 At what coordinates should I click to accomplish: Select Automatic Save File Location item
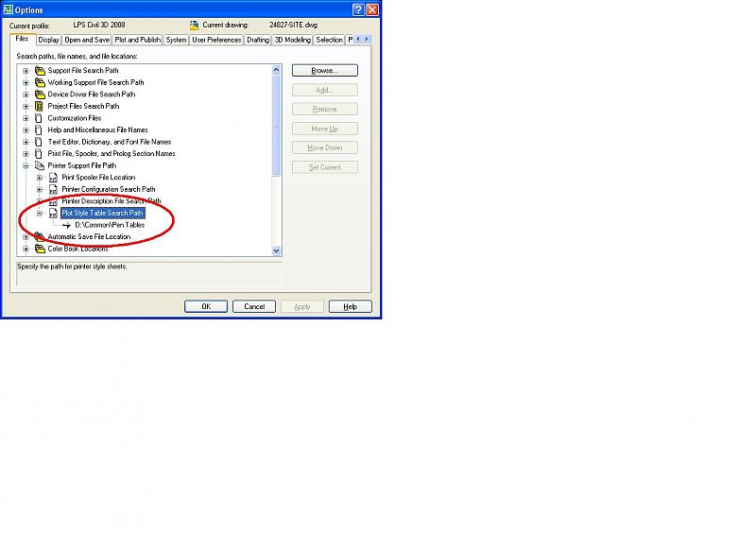tap(89, 237)
